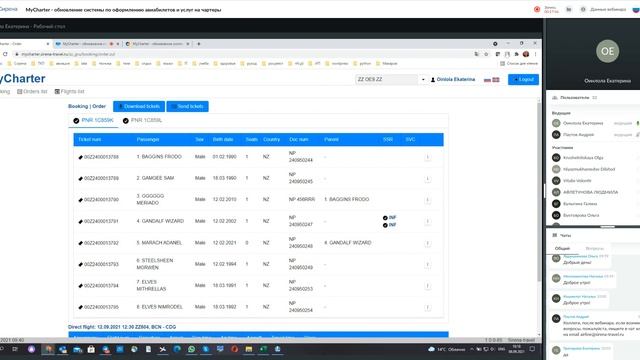This screenshot has height=360, width=640.
Task: Open Excel from the taskbar
Action: coord(263,349)
